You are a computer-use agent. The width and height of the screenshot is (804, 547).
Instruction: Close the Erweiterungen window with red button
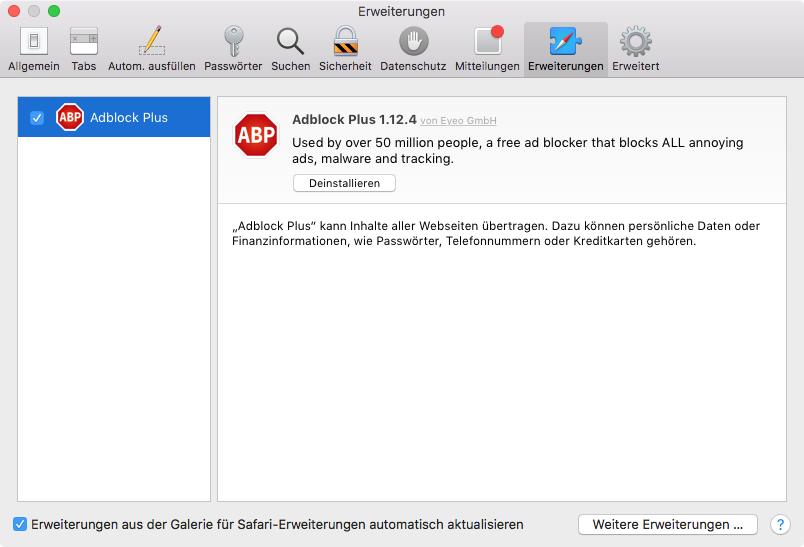tap(14, 11)
